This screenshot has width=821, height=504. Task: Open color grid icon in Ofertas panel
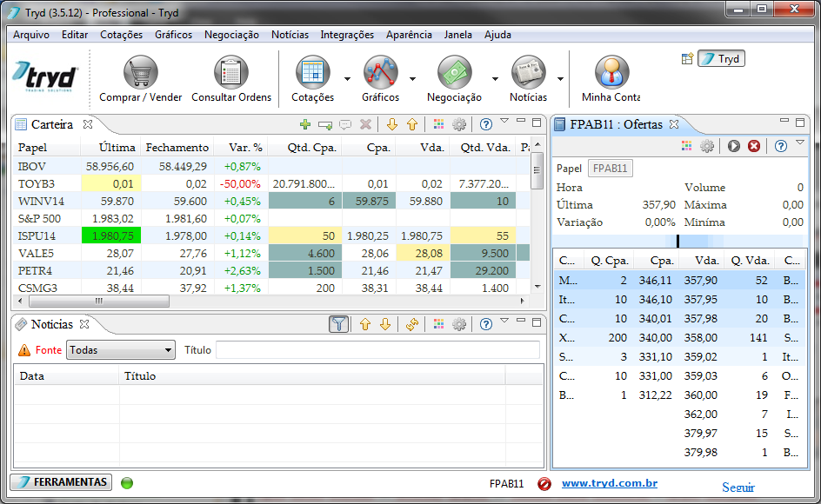(686, 146)
